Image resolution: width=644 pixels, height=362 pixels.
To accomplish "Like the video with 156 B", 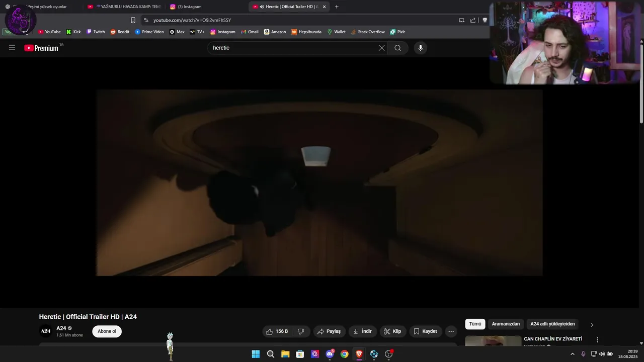I will point(277,331).
